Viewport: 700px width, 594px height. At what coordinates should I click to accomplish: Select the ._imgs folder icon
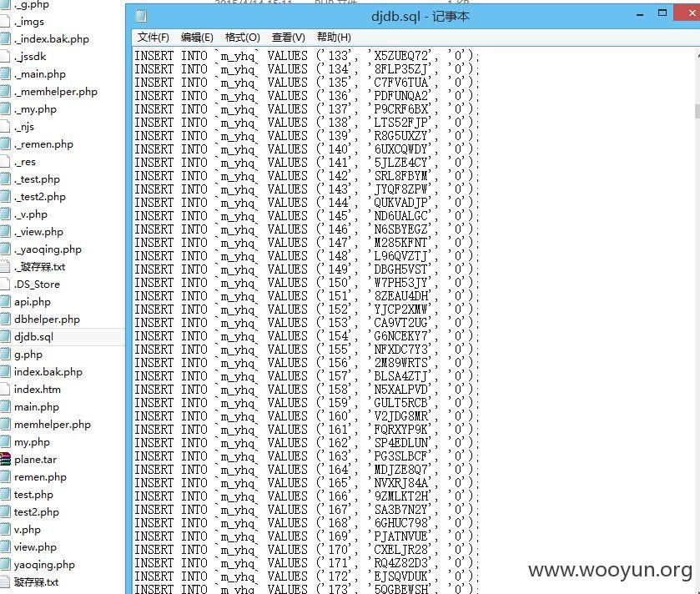4,22
